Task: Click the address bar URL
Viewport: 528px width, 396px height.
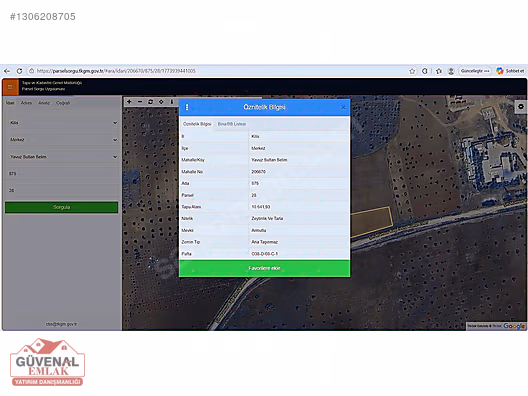Action: point(116,71)
